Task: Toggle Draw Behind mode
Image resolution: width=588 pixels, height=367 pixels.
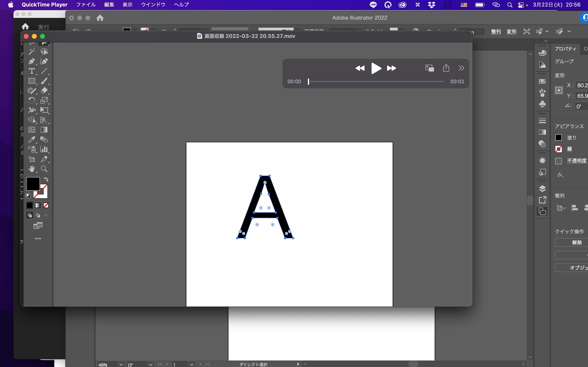Action: tap(38, 215)
